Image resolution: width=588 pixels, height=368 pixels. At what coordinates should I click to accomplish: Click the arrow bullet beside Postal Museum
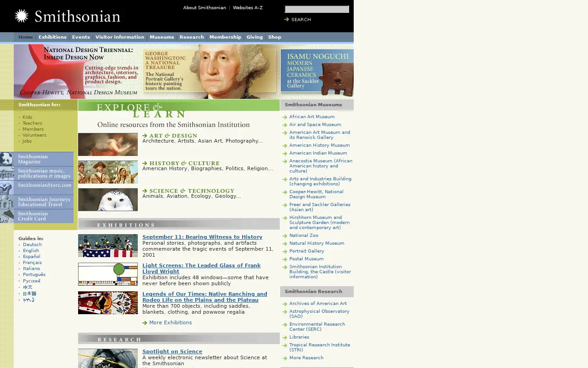pyautogui.click(x=285, y=259)
